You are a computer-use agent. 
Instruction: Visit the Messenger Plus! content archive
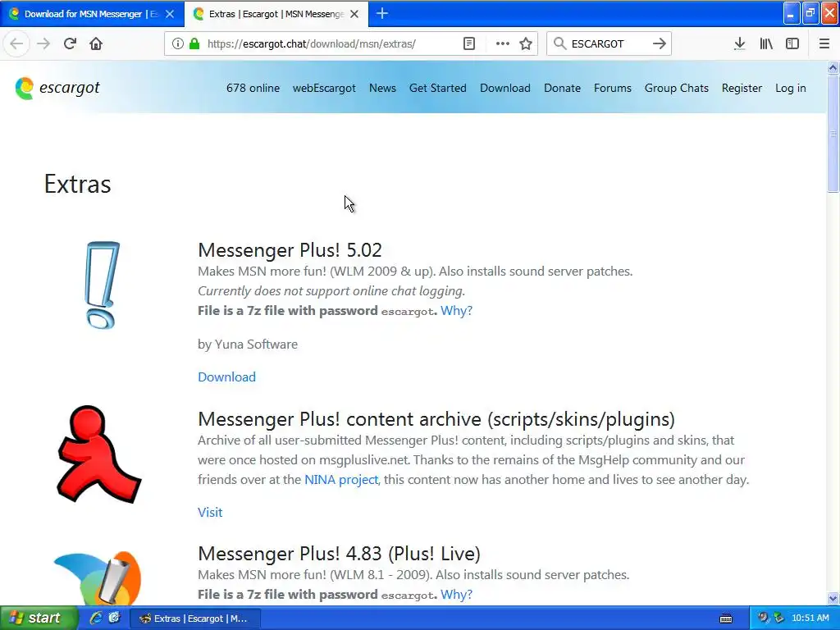[x=210, y=512]
